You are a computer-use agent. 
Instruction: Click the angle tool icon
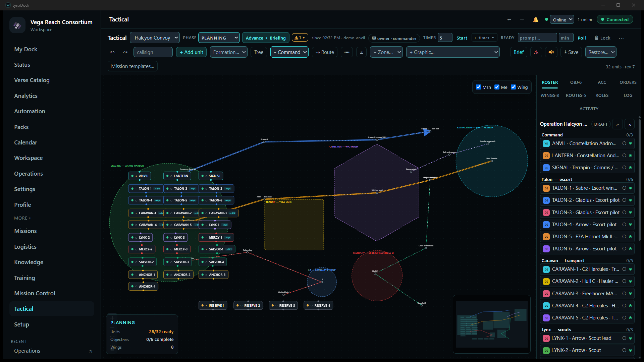tap(361, 52)
